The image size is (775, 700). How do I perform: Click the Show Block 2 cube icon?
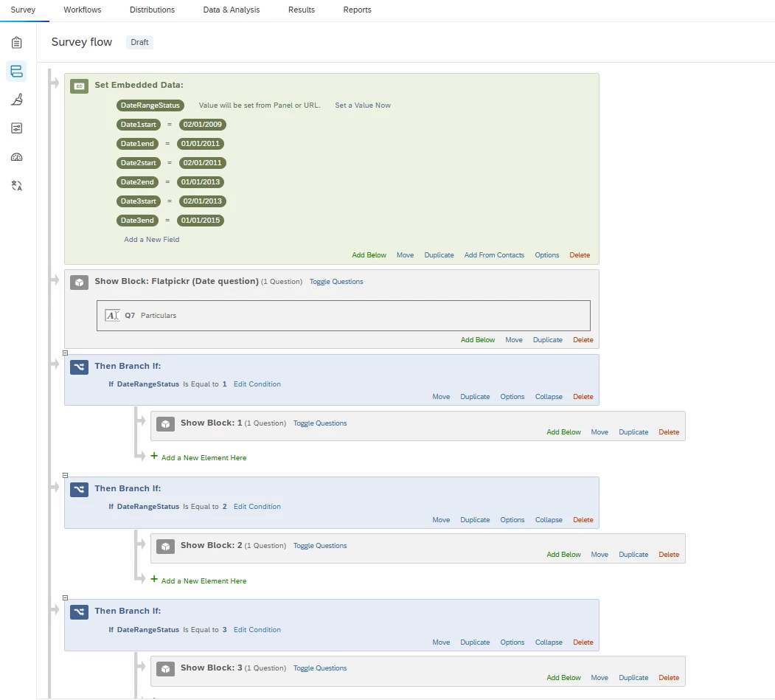pyautogui.click(x=165, y=547)
